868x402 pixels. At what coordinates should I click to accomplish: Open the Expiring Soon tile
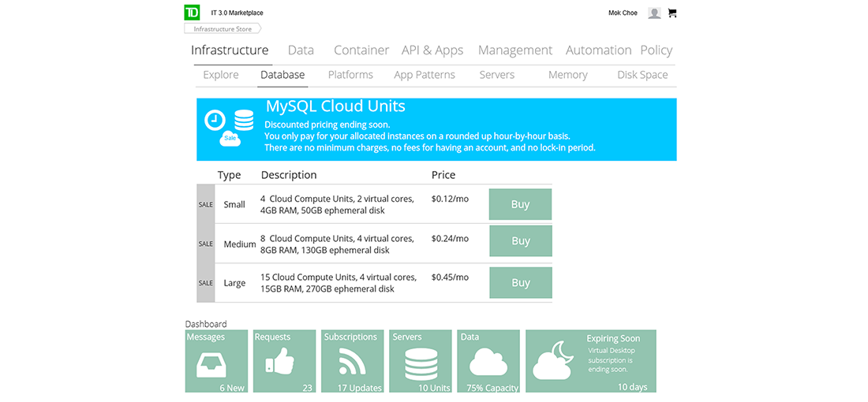point(590,361)
